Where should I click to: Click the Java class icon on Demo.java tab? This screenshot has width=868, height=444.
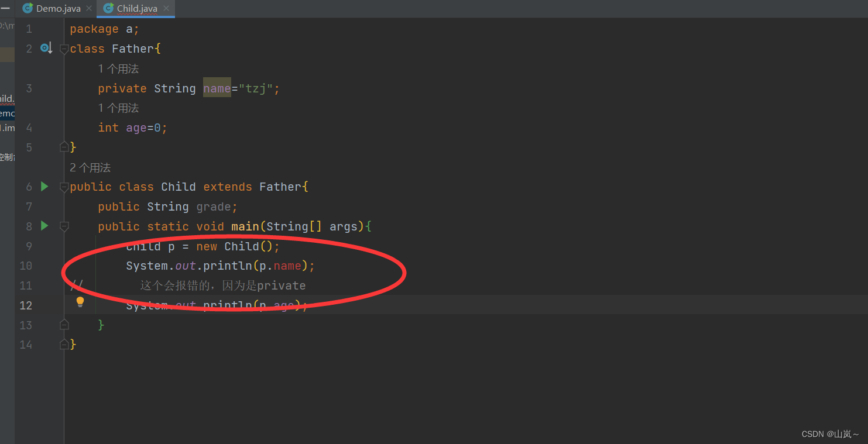point(28,8)
